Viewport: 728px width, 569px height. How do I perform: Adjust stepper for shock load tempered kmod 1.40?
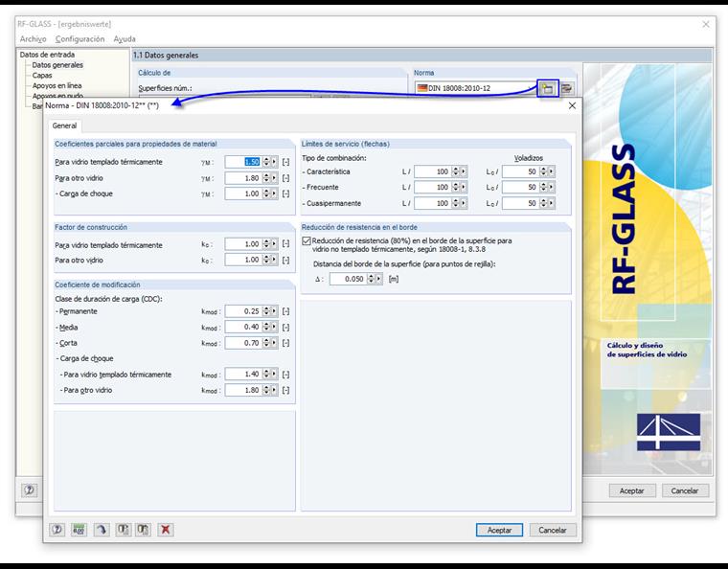266,375
